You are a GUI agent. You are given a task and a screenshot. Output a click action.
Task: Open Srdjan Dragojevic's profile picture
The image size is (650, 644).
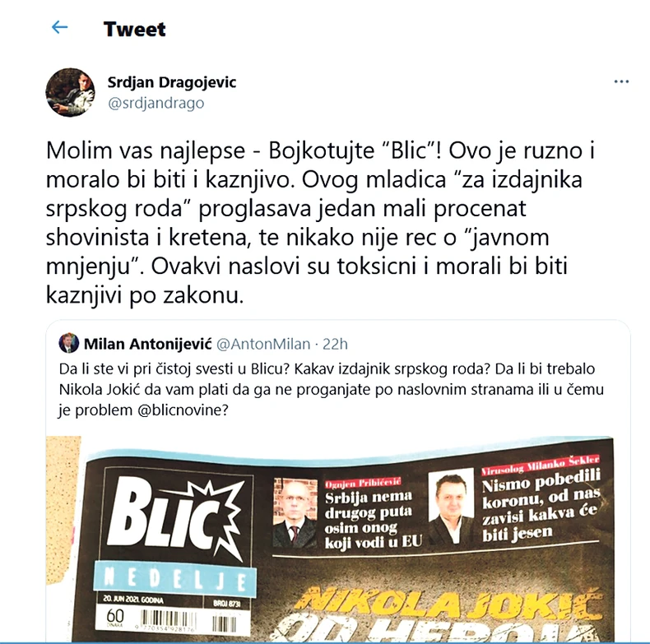[70, 92]
